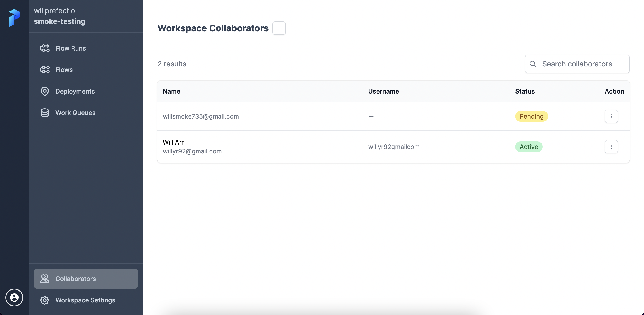Click the Work Queues database icon
644x315 pixels.
45,113
